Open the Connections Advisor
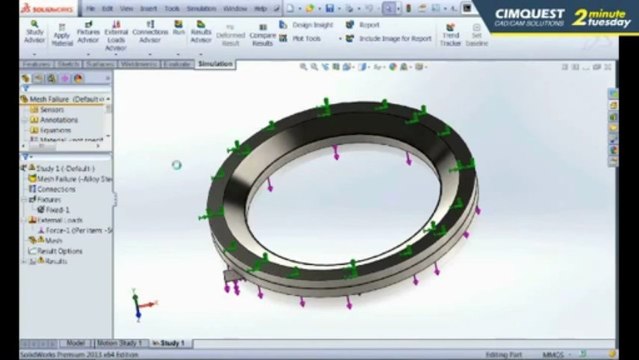The height and width of the screenshot is (360, 639). point(150,32)
